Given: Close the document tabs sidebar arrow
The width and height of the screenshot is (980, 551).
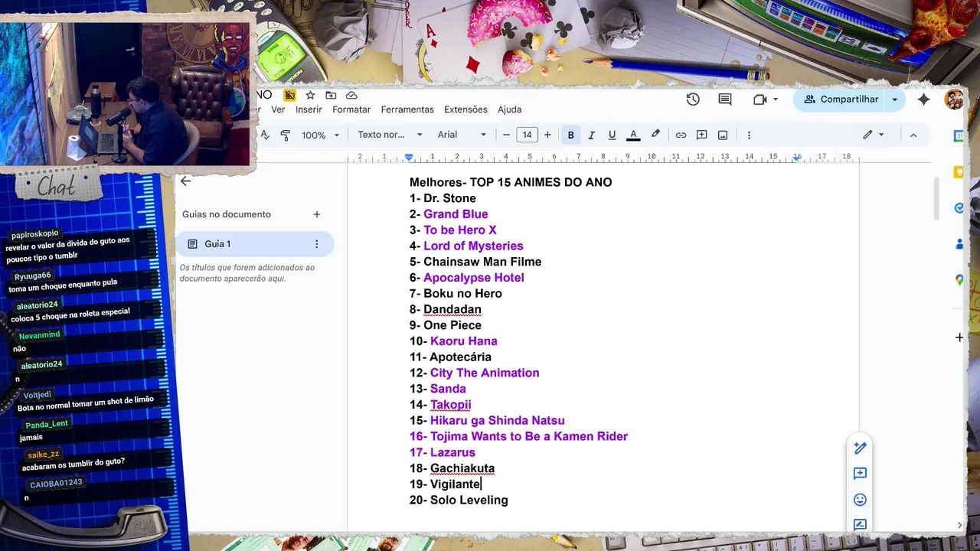Looking at the screenshot, I should click(x=185, y=181).
